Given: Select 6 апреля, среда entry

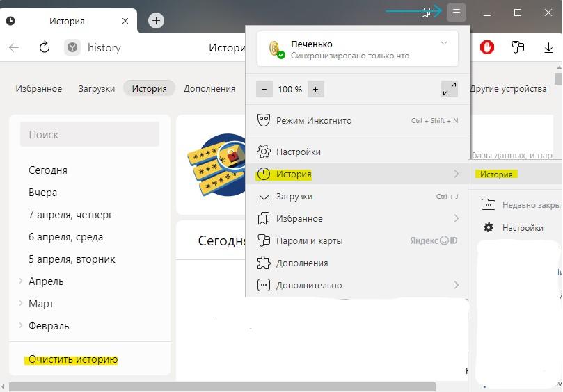Looking at the screenshot, I should pyautogui.click(x=65, y=237).
